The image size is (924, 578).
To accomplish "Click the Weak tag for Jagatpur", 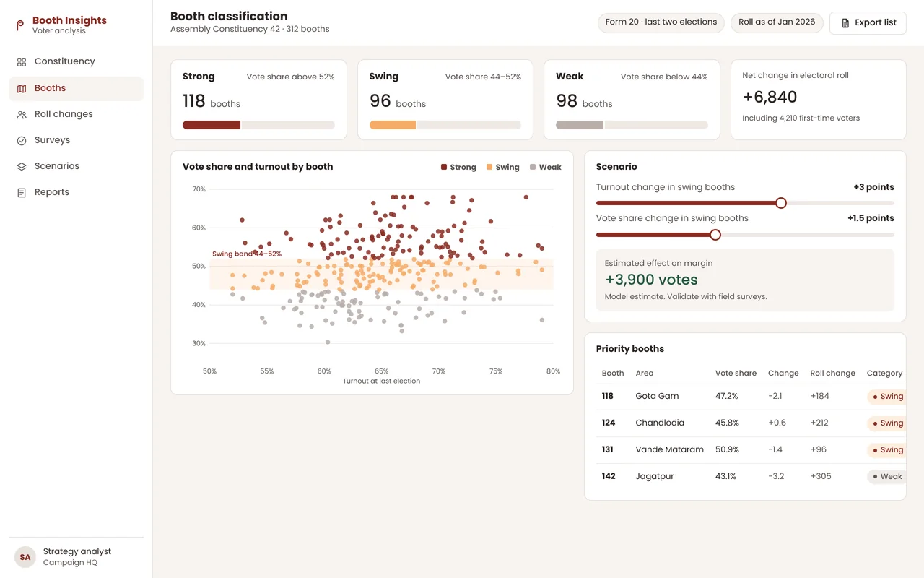I will click(887, 476).
